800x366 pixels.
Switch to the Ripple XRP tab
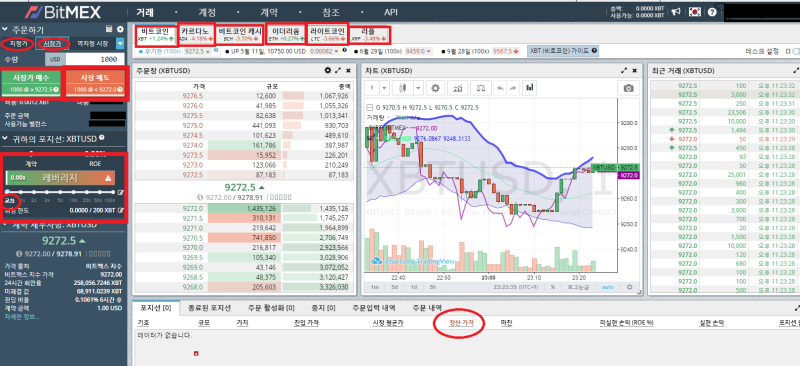(x=370, y=34)
